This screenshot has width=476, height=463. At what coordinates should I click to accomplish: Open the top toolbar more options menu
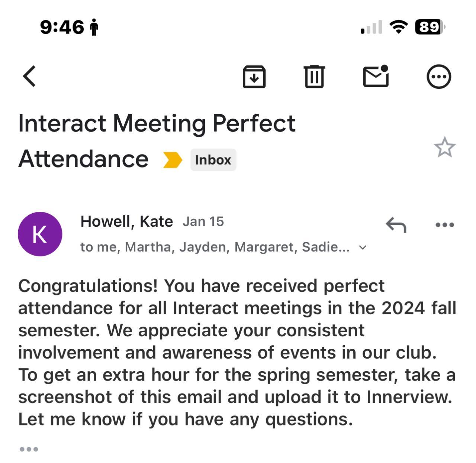pyautogui.click(x=439, y=77)
